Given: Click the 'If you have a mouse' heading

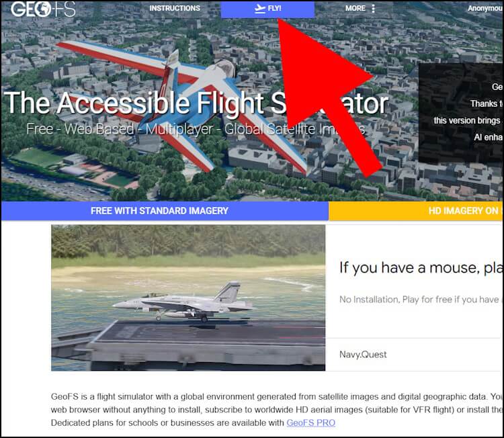Looking at the screenshot, I should point(421,267).
